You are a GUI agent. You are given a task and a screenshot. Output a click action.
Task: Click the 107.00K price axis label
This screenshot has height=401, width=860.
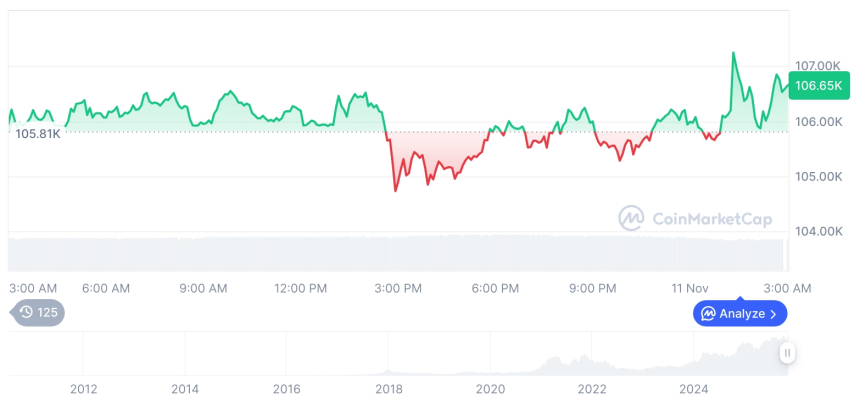[816, 66]
